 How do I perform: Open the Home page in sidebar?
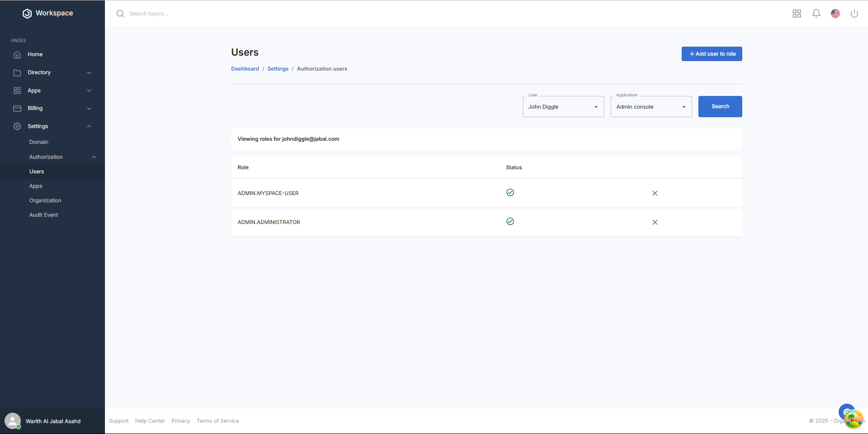click(35, 54)
